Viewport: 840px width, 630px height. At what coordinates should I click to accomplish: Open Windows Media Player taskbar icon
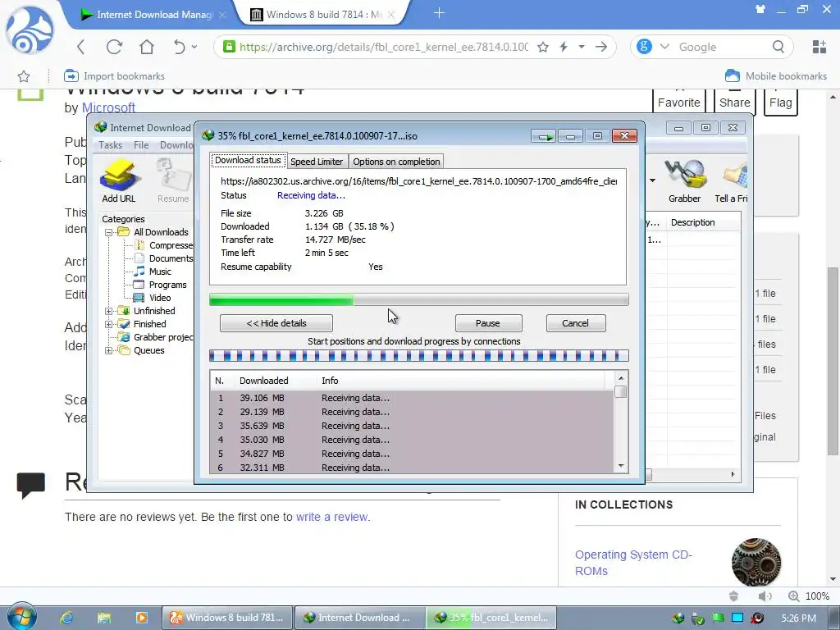click(x=141, y=618)
